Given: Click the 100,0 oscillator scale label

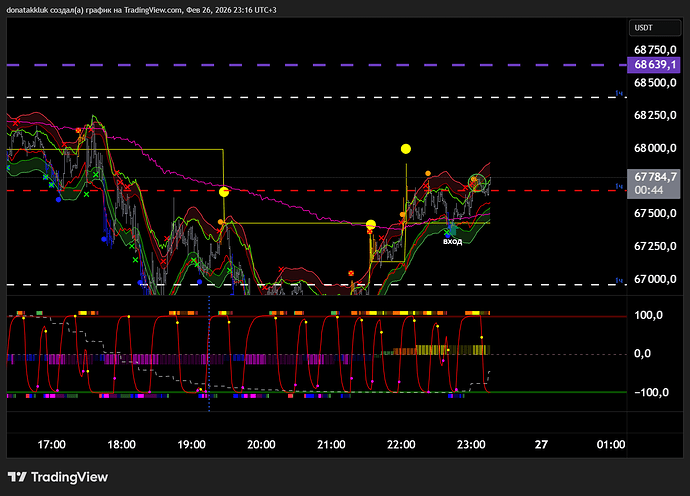Looking at the screenshot, I should (x=651, y=316).
